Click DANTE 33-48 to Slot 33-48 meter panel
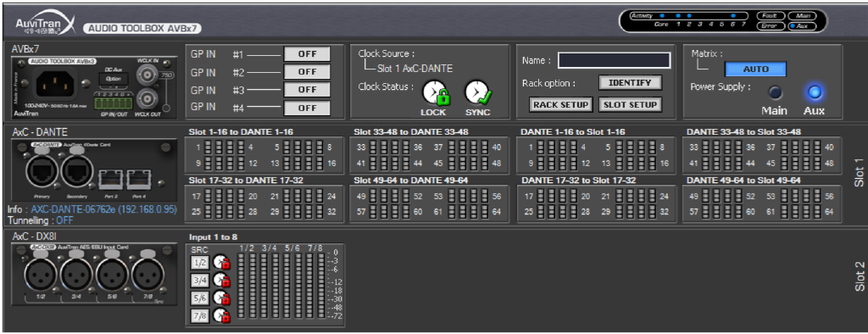868x334 pixels. pos(762,155)
